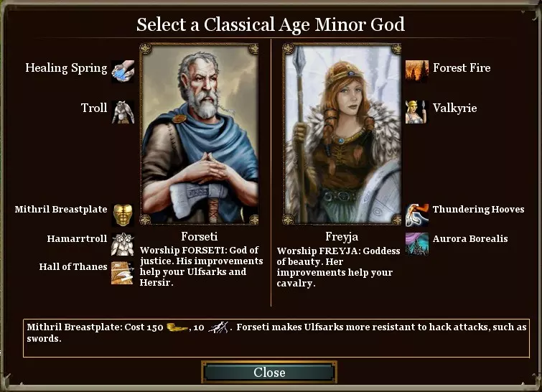542x392 pixels.
Task: Click the Mithril Breastplate description box
Action: 276,338
